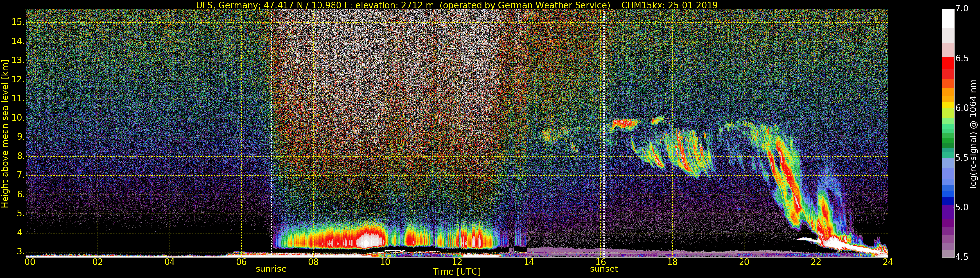The height and width of the screenshot is (278, 980).
Task: Pick the dark blue colorbar segment near 5.0
Action: [948, 201]
